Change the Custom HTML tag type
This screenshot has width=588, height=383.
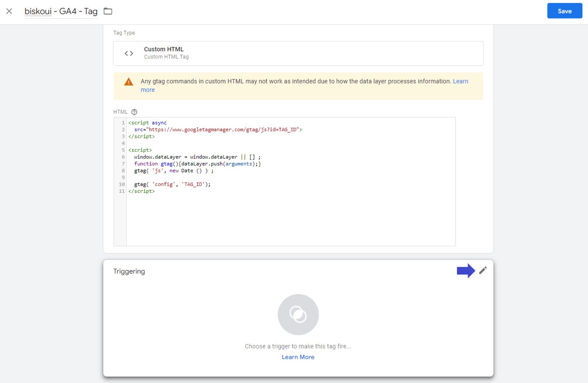coord(298,53)
